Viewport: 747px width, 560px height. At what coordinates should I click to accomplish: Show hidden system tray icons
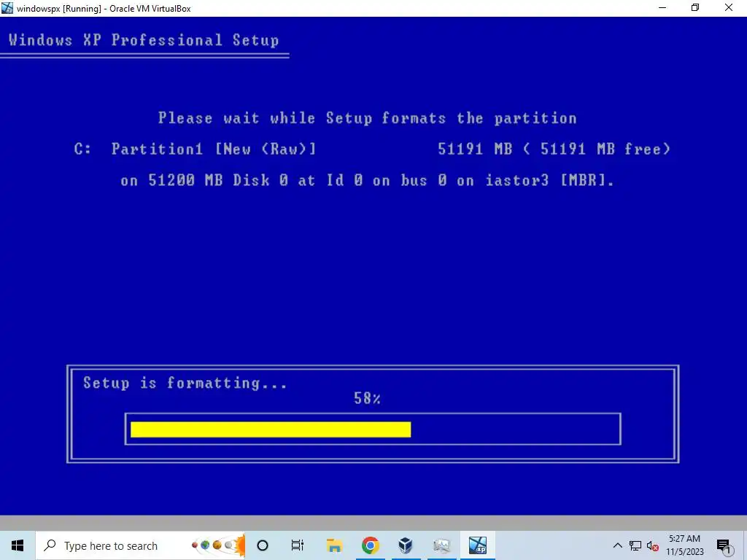pos(617,545)
